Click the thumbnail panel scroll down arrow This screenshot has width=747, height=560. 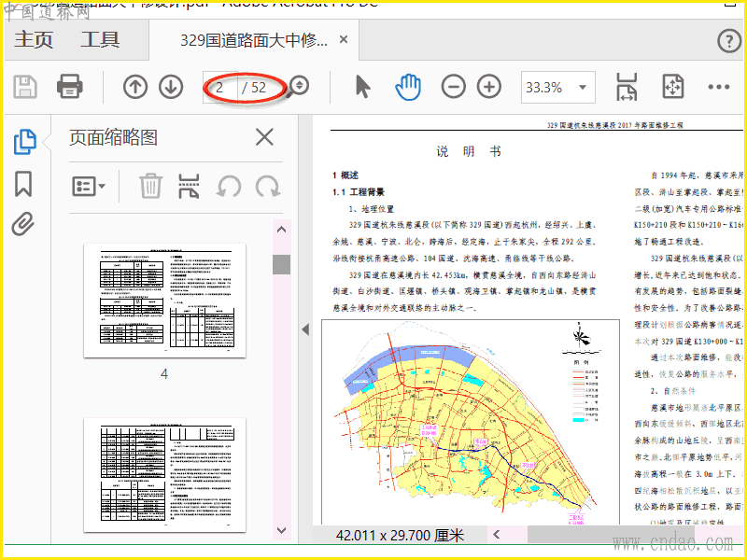[281, 530]
